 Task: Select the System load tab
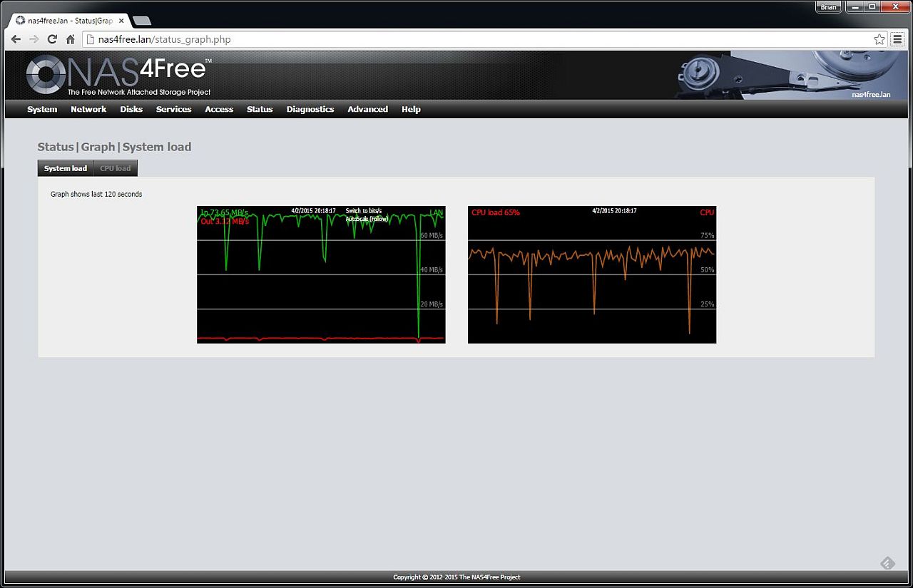[66, 168]
